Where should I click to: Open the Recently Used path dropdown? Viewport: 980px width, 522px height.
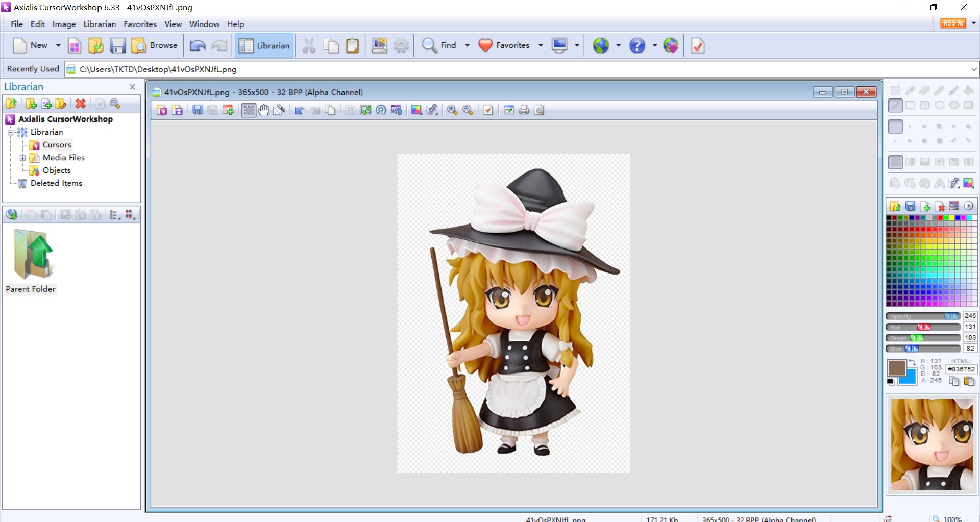pos(973,69)
